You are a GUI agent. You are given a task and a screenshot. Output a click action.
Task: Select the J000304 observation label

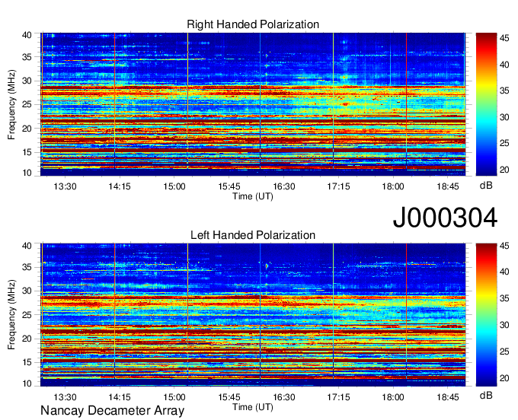coord(445,218)
